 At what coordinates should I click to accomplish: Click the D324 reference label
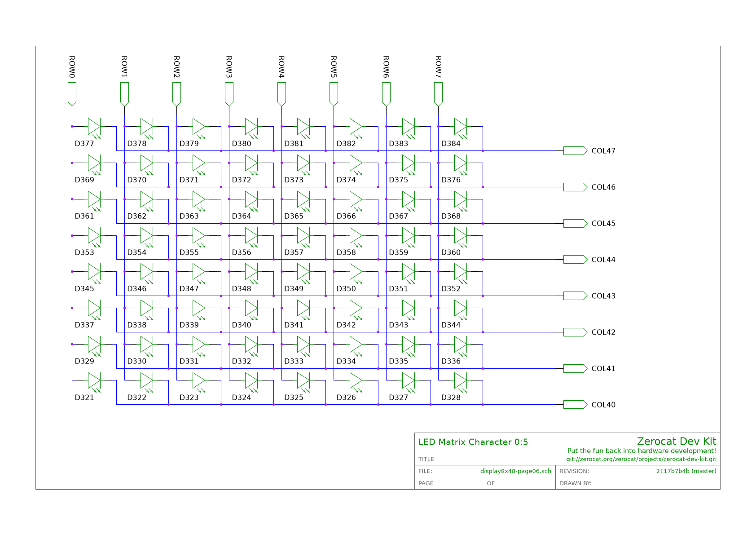pyautogui.click(x=242, y=398)
